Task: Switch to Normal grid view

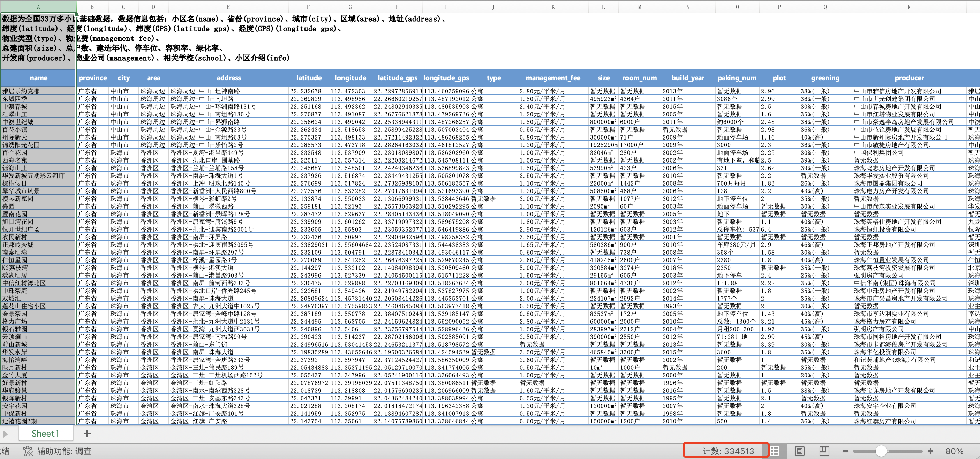Action: tap(775, 451)
